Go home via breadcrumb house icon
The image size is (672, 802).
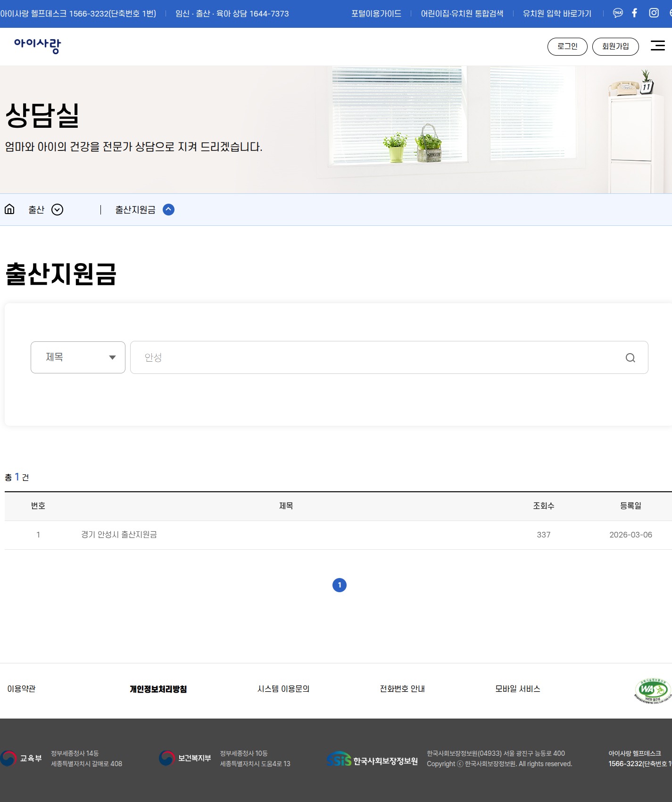(9, 209)
